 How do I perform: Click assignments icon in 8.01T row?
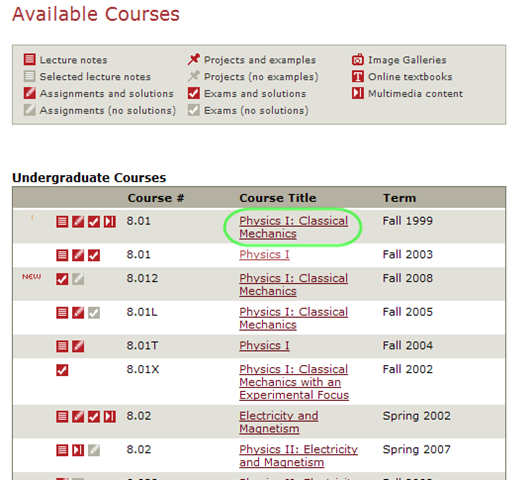(x=78, y=346)
